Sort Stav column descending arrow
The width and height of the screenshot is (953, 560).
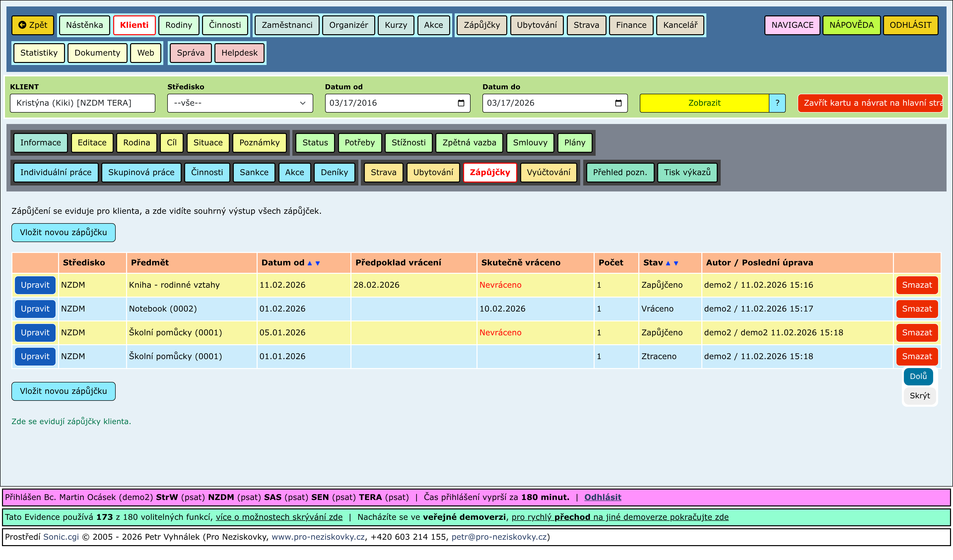tap(676, 263)
